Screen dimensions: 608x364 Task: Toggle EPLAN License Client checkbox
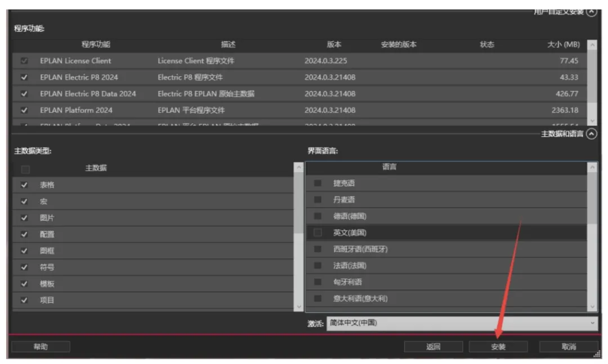coord(24,61)
